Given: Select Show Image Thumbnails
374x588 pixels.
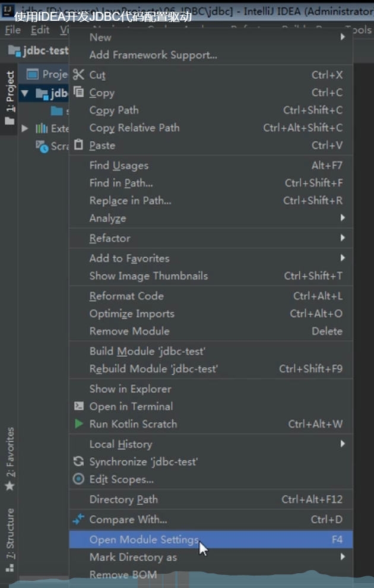Looking at the screenshot, I should tap(211, 276).
